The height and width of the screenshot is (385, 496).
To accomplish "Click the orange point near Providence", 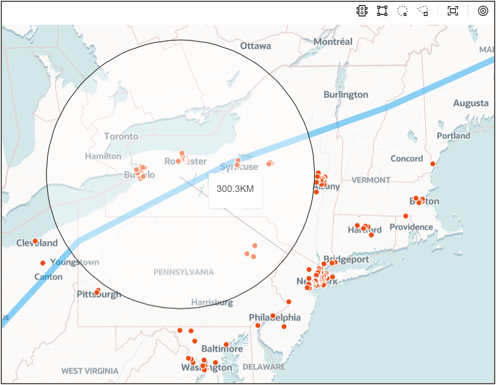I will pyautogui.click(x=406, y=216).
